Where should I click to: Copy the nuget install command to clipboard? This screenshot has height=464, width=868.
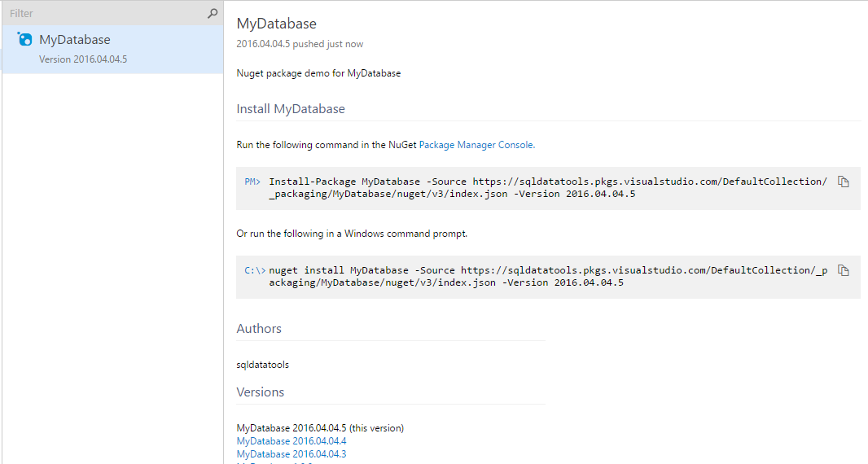pyautogui.click(x=843, y=270)
